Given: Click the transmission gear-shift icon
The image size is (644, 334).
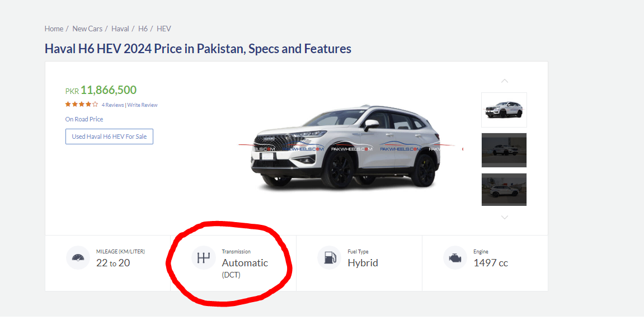Looking at the screenshot, I should coord(203,257).
